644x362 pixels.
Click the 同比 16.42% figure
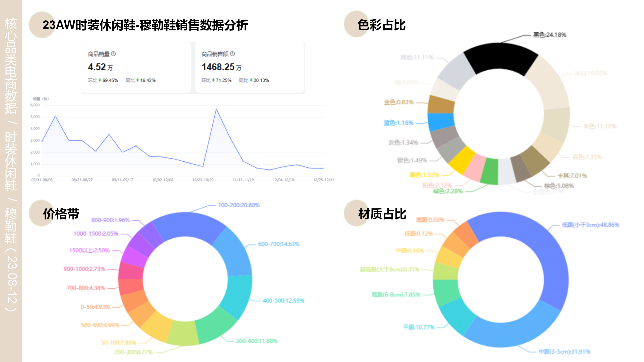point(141,80)
